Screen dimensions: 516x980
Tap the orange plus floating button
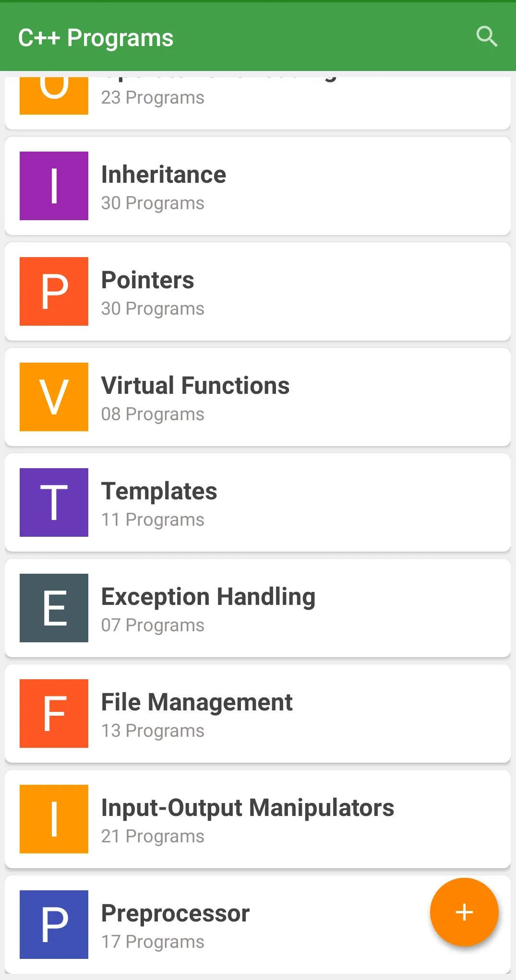[x=464, y=912]
